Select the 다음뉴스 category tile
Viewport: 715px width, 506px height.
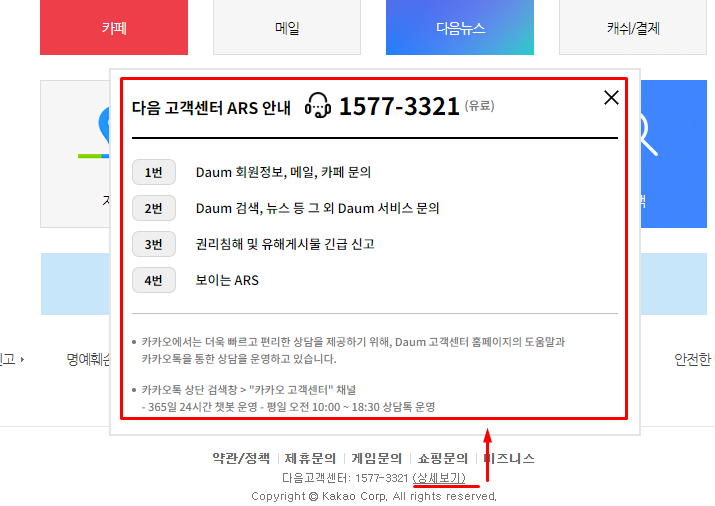[x=460, y=27]
